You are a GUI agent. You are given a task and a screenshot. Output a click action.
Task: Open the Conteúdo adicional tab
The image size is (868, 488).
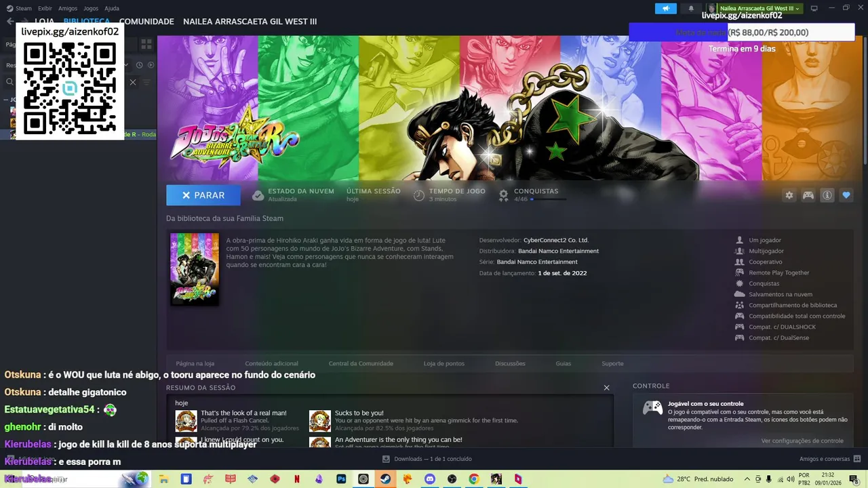(x=271, y=363)
